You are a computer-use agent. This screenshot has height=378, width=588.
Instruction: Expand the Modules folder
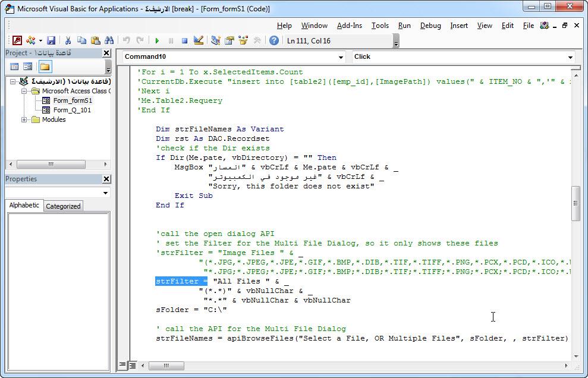pyautogui.click(x=24, y=119)
